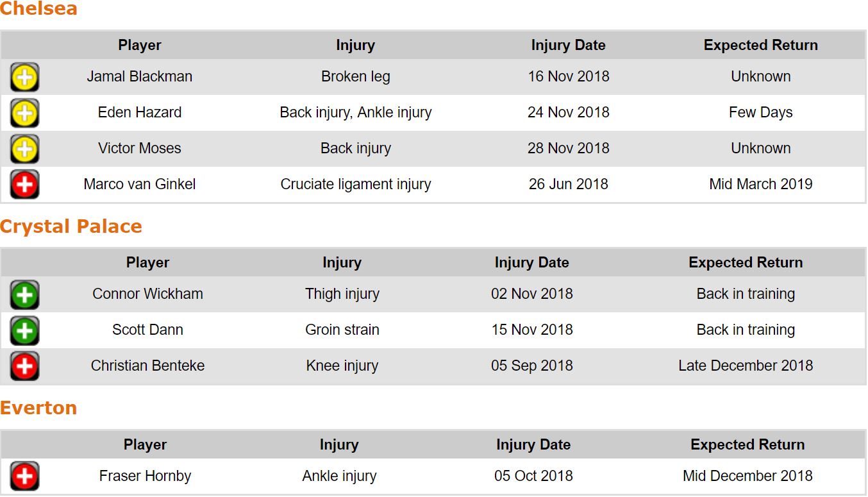Select the Christian Benteke player name

[147, 366]
